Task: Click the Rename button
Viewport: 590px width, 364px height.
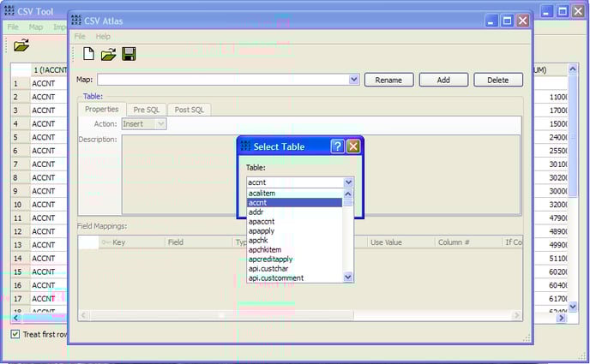Action: click(388, 80)
